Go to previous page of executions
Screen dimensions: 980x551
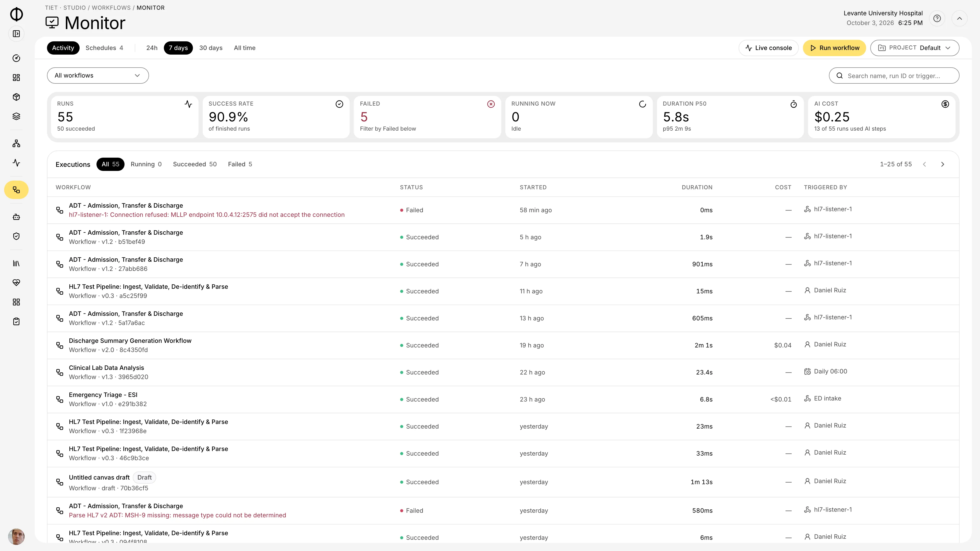point(924,164)
